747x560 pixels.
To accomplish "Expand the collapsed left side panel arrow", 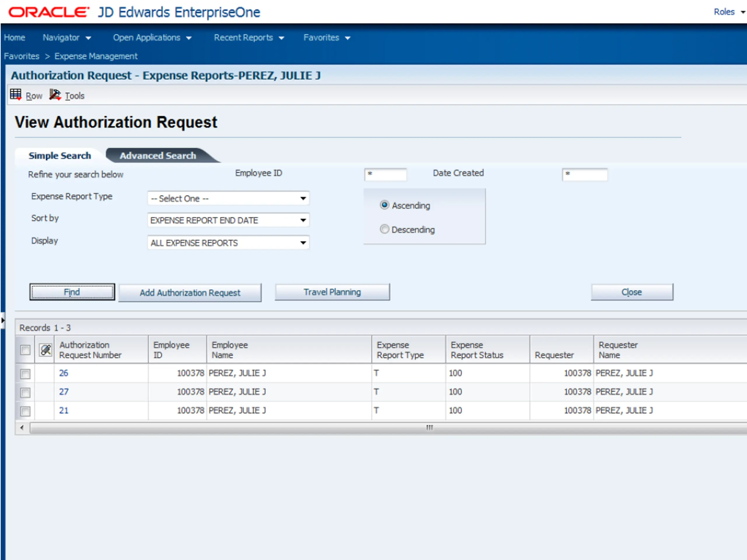I will tap(2, 320).
